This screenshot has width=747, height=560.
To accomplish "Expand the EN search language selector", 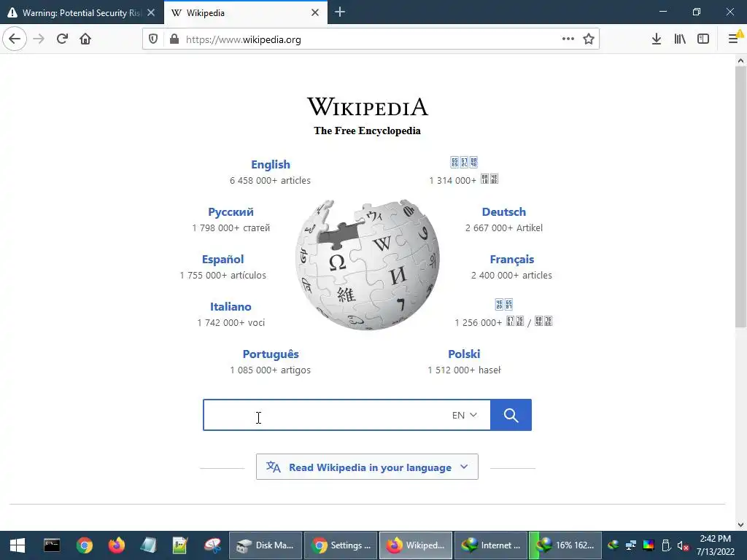I will 465,415.
